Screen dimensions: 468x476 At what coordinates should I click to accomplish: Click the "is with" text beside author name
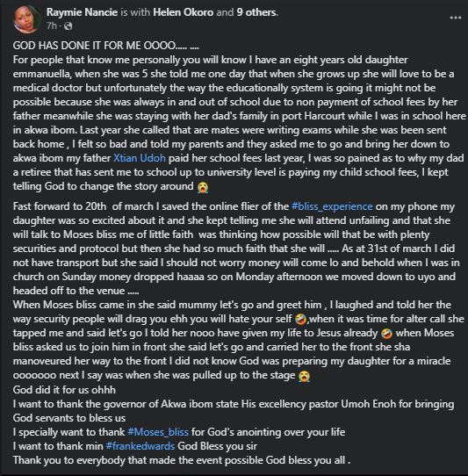click(135, 12)
